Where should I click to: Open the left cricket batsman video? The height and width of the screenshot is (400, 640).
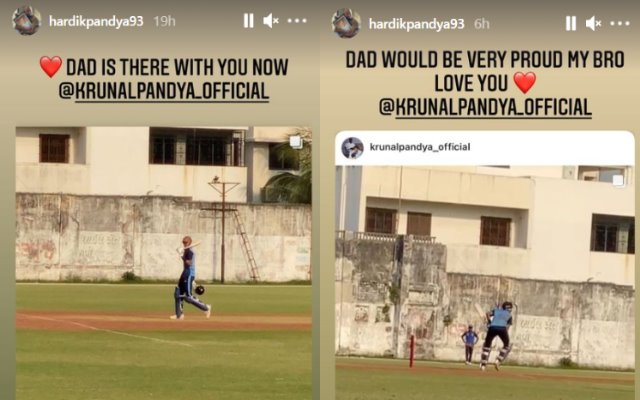tap(164, 263)
